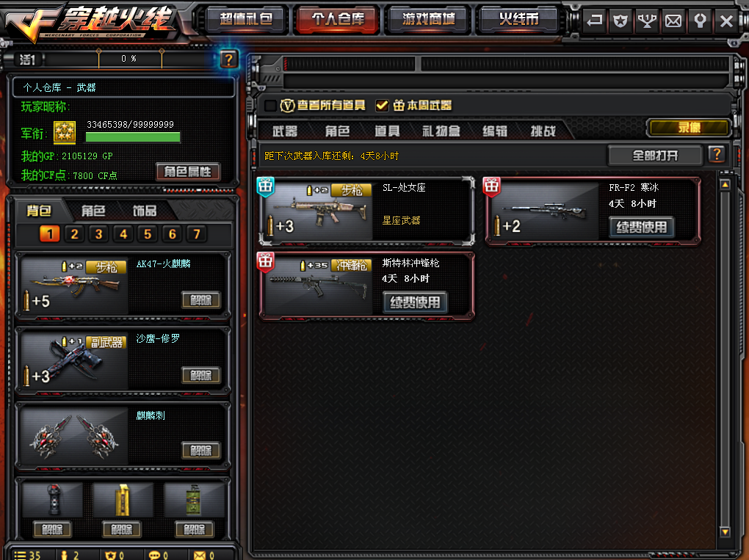Click the scrollbar up arrow
749x560 pixels.
pos(725,184)
